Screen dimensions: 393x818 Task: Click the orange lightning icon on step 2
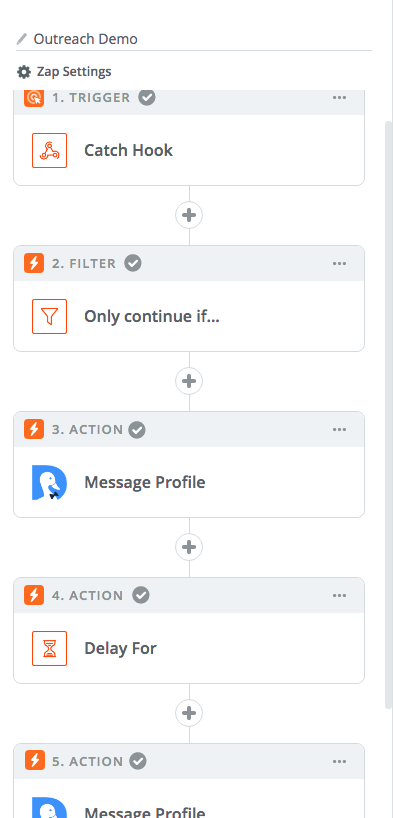coord(34,263)
